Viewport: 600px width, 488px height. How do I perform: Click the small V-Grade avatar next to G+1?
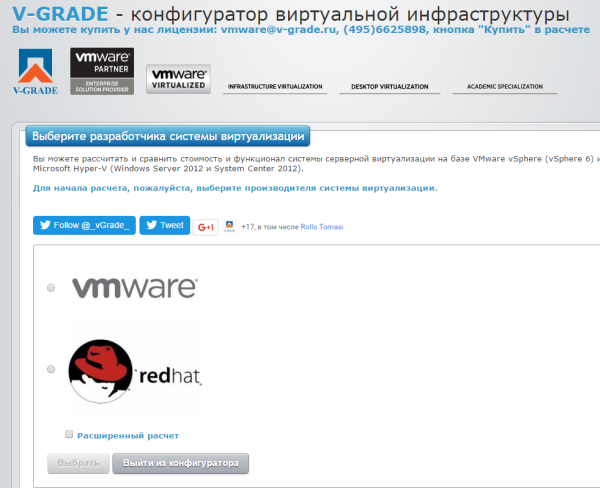pos(229,226)
